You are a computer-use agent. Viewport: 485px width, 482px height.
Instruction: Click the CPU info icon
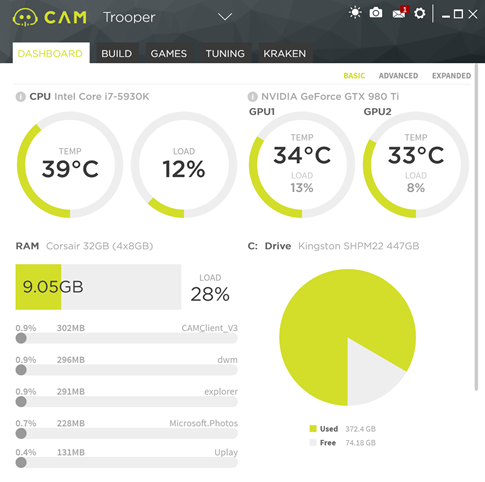click(x=21, y=97)
